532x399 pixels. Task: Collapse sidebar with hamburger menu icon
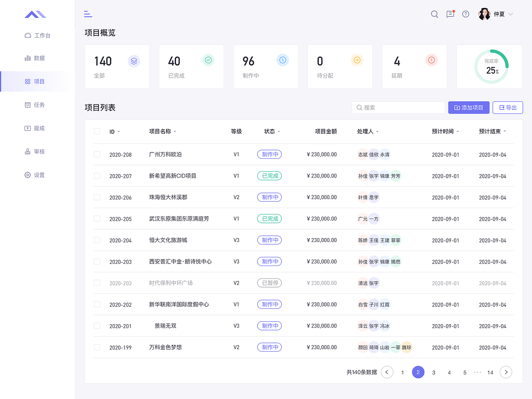tap(88, 14)
